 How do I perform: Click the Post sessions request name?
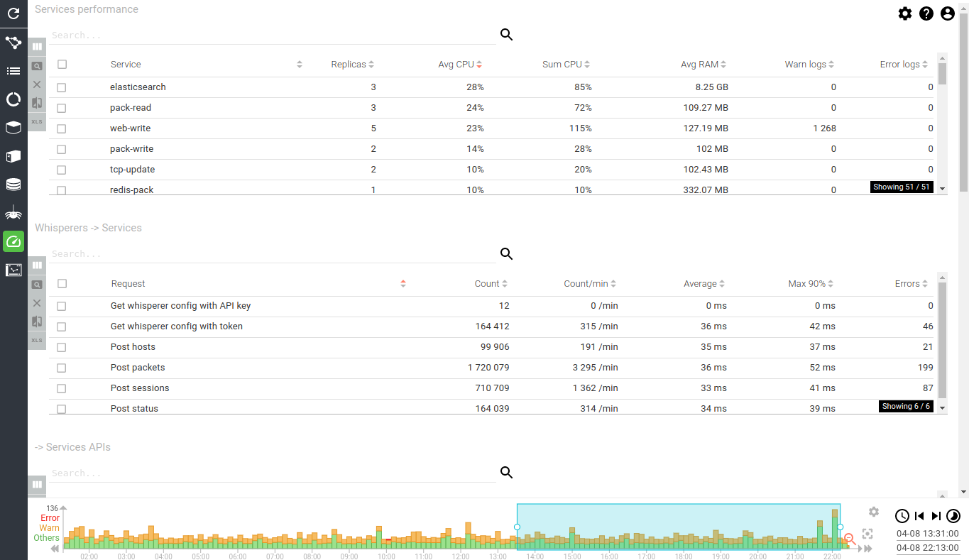coord(140,388)
